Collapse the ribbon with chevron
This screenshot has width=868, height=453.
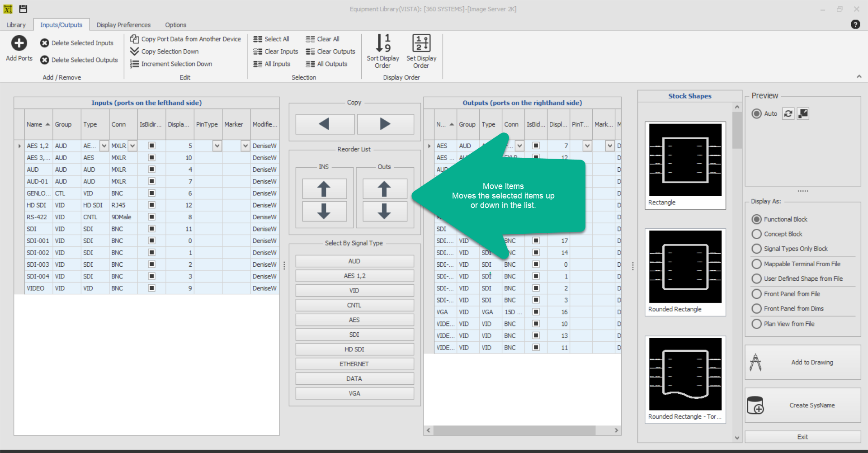(859, 77)
